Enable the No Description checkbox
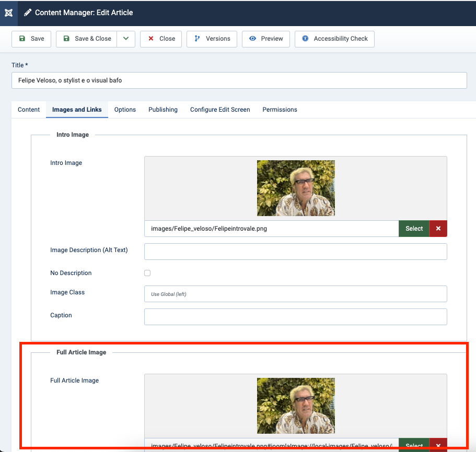The width and height of the screenshot is (476, 452). point(147,273)
